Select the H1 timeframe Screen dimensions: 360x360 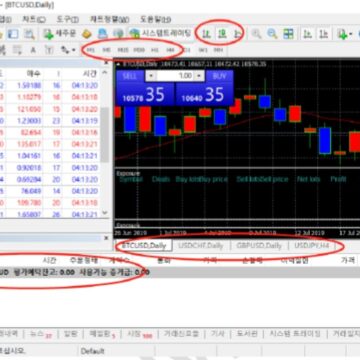point(155,50)
